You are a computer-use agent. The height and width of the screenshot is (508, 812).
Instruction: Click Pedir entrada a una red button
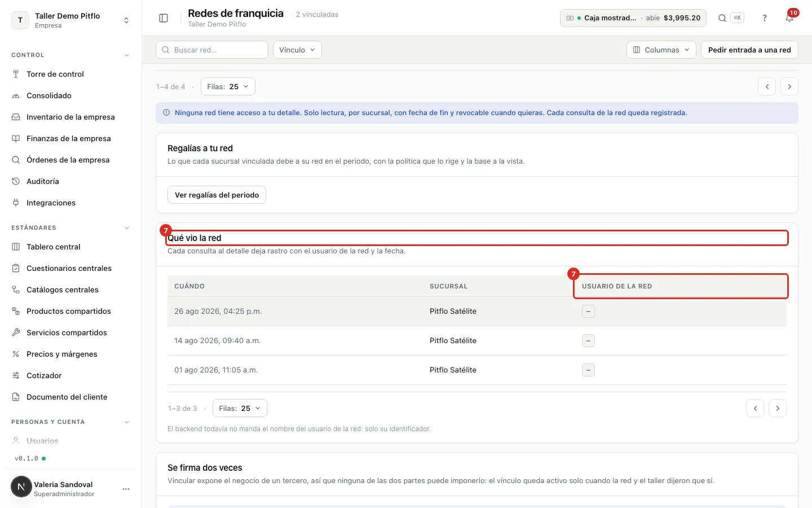[x=749, y=50]
